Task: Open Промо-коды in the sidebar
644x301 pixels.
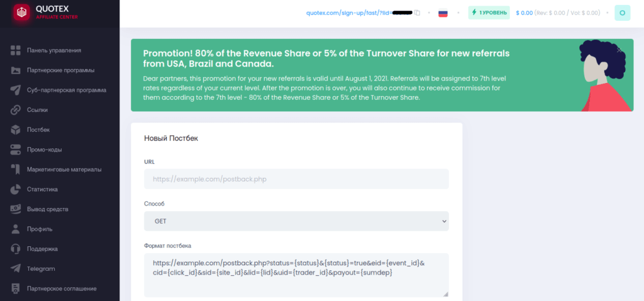Action: coord(44,150)
